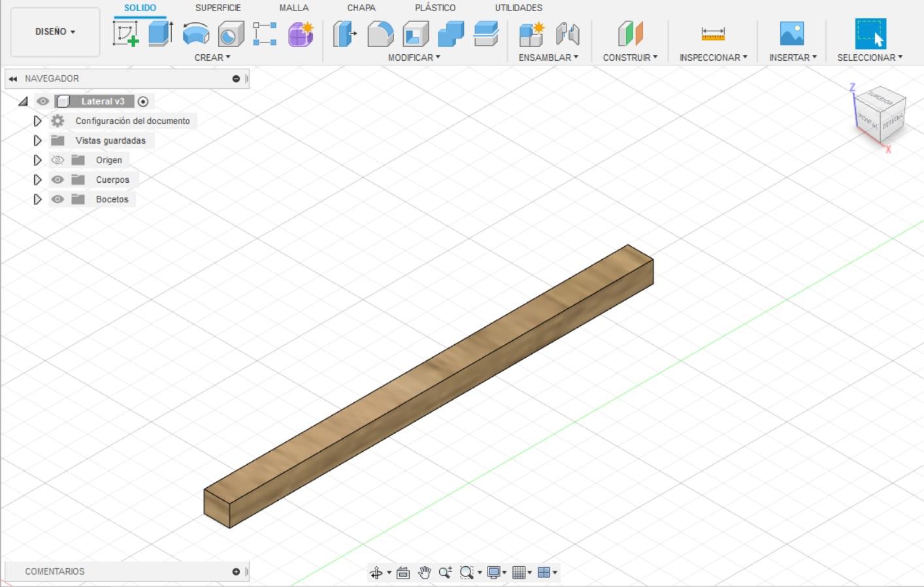Image resolution: width=924 pixels, height=587 pixels.
Task: Select the Press Pull tool
Action: click(344, 33)
